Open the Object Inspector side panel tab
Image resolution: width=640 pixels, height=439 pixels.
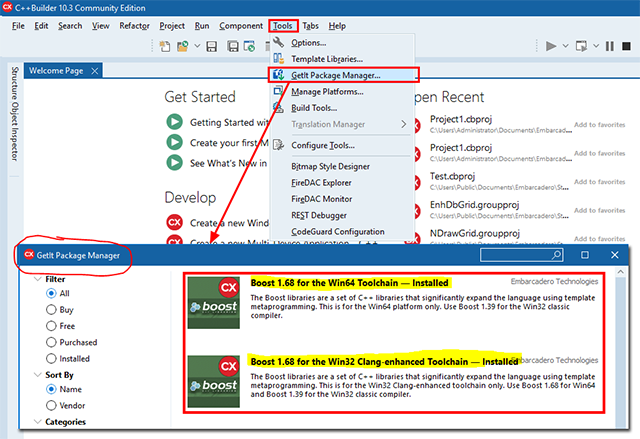click(15, 131)
